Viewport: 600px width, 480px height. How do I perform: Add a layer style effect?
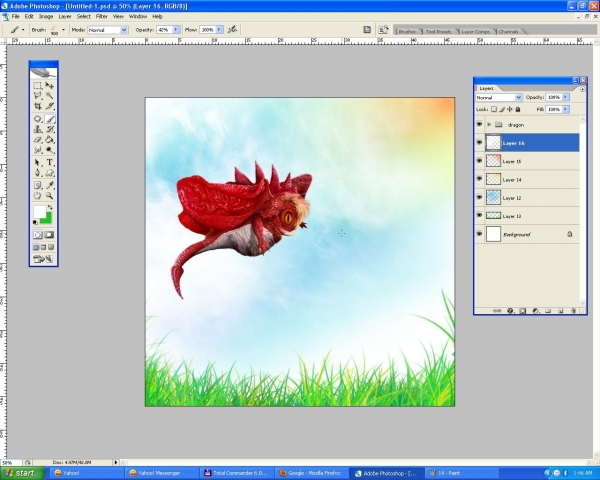tap(510, 311)
